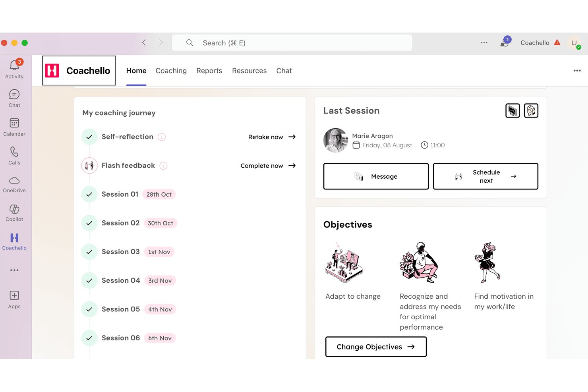The image size is (588, 392).
Task: Switch to the Home tab
Action: [136, 71]
